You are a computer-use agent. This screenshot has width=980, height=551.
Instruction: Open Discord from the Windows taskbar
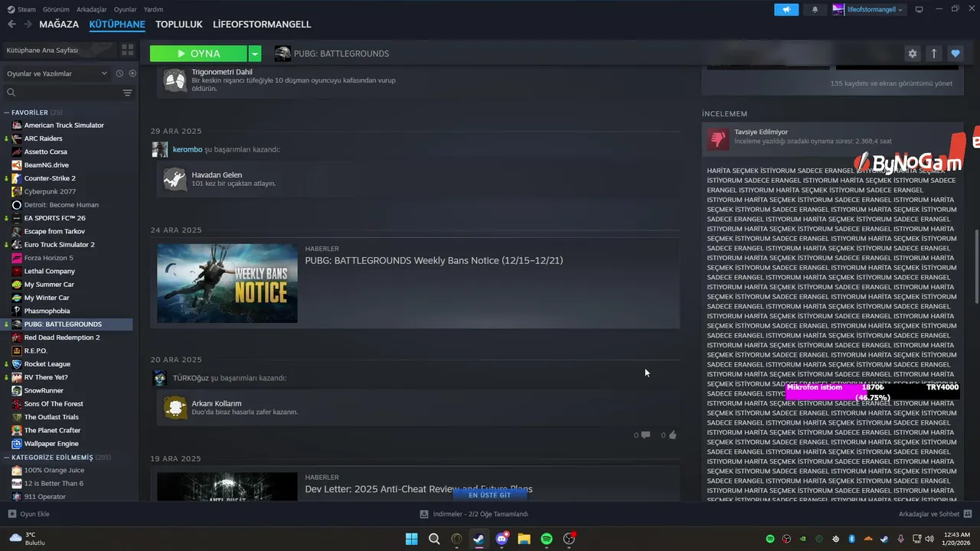501,539
